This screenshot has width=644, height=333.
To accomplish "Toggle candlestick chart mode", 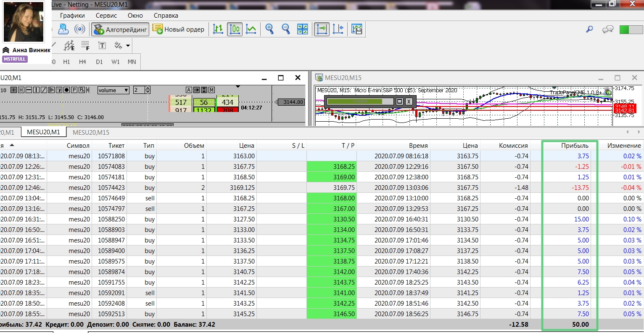I will coord(235,29).
